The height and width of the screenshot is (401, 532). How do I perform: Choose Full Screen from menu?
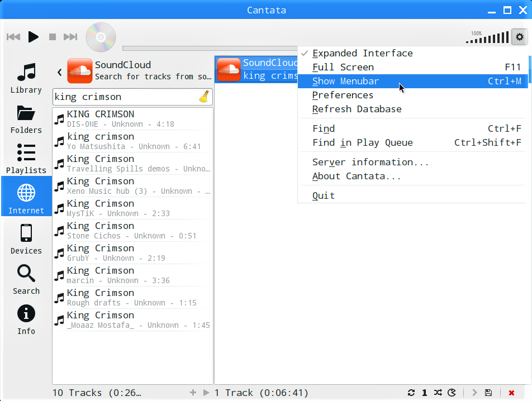click(412, 67)
